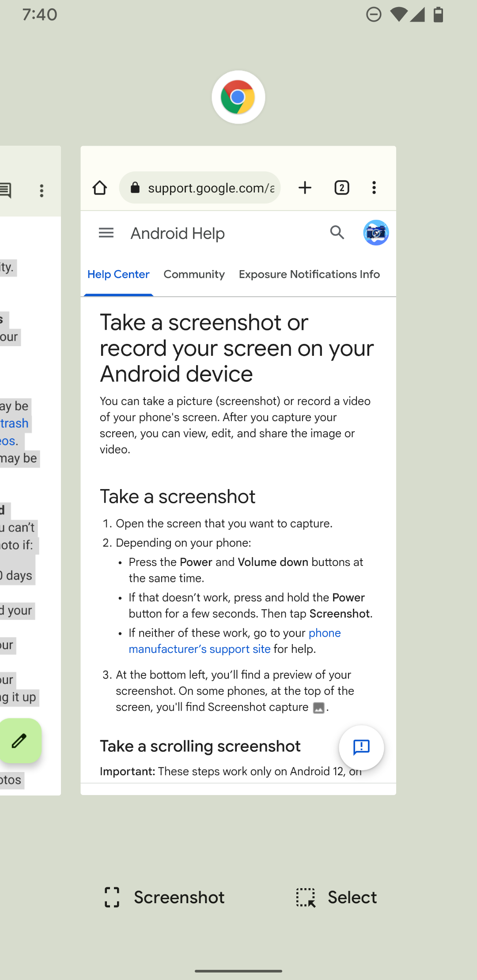Open a new tab with plus icon
The image size is (477, 980).
tap(305, 188)
